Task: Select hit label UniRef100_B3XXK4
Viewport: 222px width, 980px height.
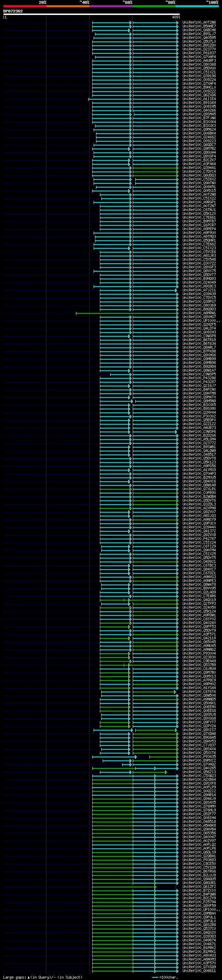Action: (x=199, y=122)
